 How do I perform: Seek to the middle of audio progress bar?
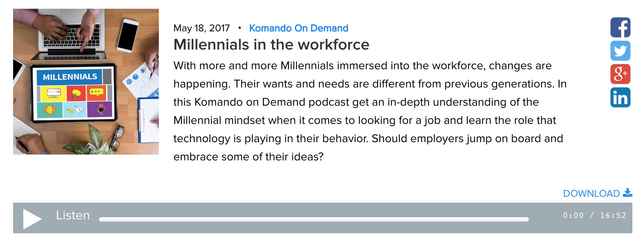[x=314, y=219]
